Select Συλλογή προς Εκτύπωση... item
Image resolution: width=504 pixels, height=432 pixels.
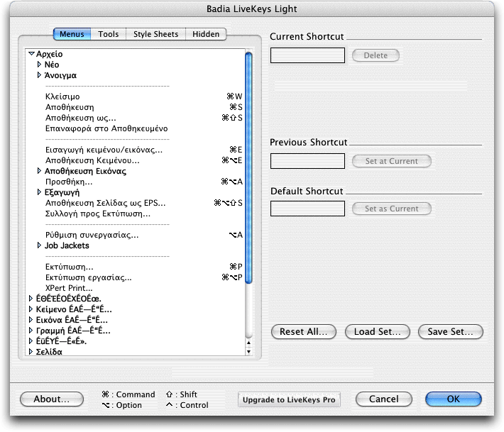point(135,214)
